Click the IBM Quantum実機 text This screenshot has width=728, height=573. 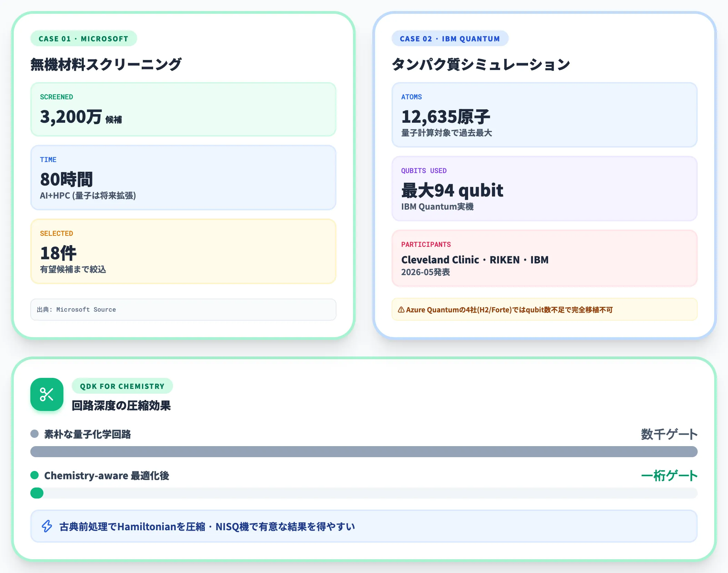(x=437, y=207)
